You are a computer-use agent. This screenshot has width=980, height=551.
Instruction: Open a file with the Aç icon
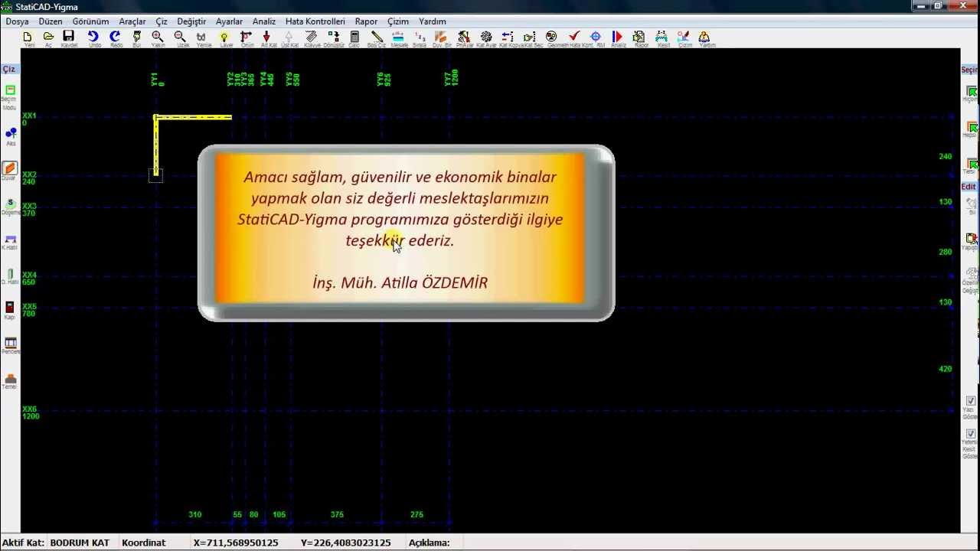click(48, 37)
